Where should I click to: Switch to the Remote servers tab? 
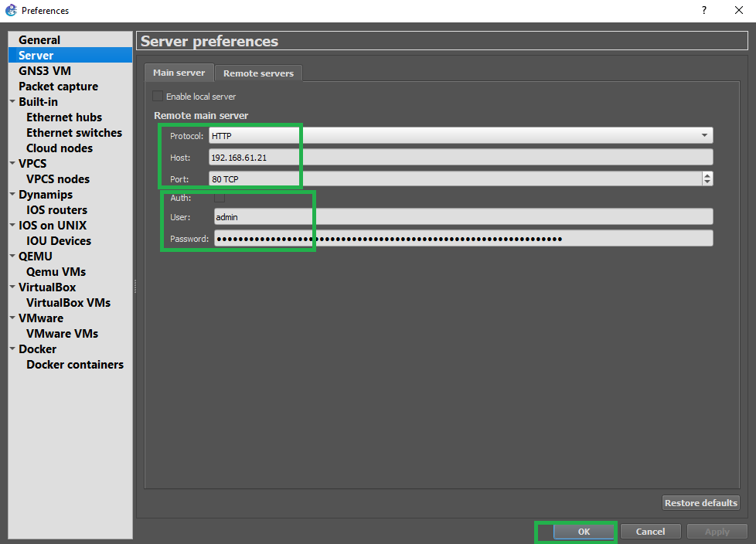(x=258, y=73)
